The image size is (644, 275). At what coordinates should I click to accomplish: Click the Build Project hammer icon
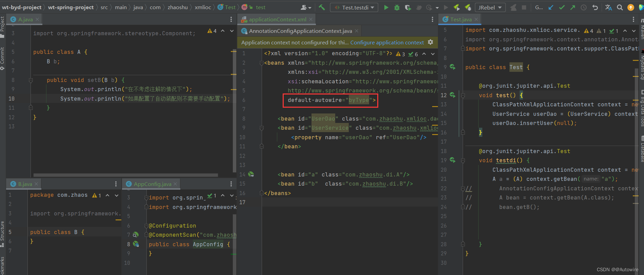[322, 7]
